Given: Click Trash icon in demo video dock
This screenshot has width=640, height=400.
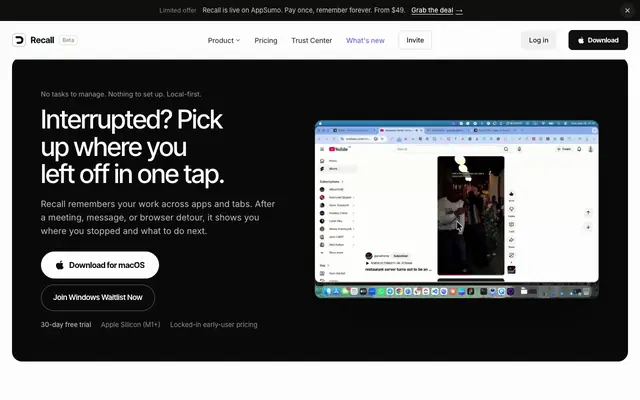Looking at the screenshot, I should pos(587,291).
